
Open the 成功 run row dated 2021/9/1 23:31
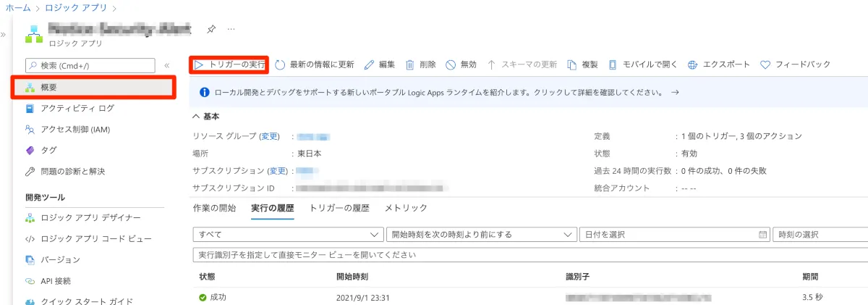[530, 297]
